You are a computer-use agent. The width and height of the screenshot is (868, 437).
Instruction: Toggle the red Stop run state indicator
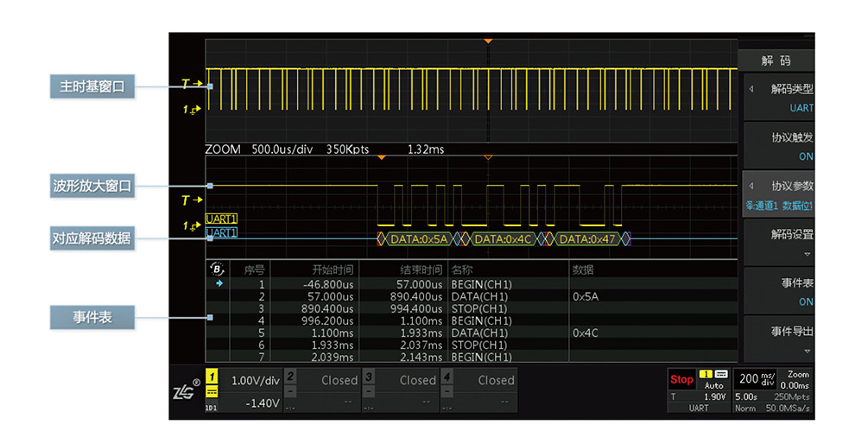tap(681, 379)
